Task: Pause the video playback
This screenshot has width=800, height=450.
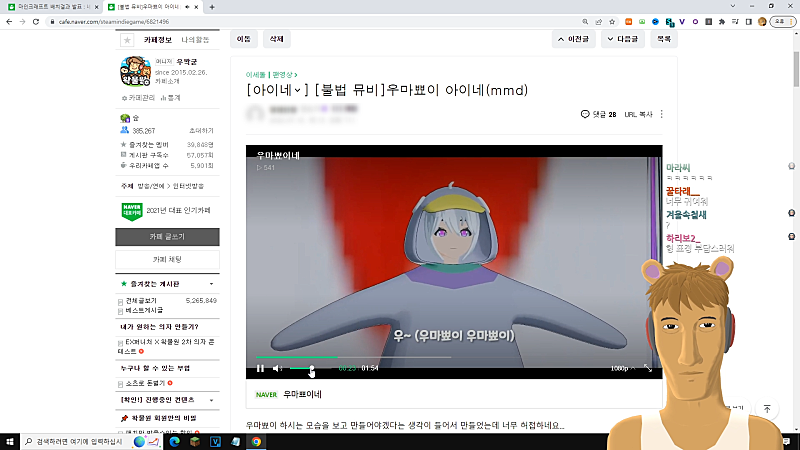Action: (x=260, y=368)
